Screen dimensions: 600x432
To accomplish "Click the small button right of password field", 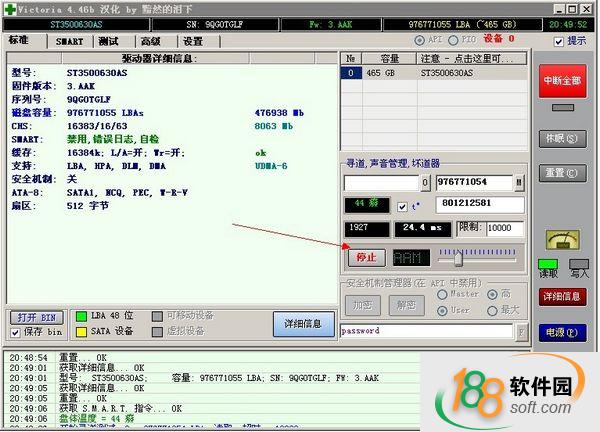I will click(x=521, y=332).
